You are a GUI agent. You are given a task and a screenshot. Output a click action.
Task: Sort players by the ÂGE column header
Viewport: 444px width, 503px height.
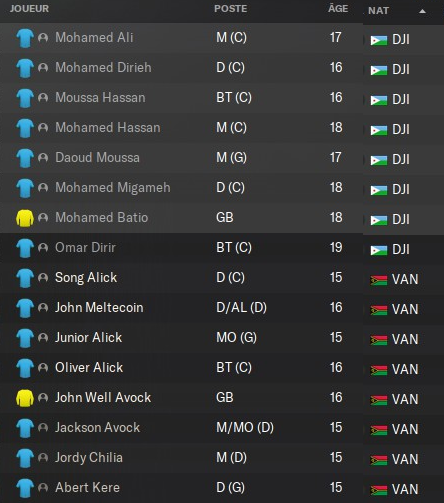[x=338, y=8]
